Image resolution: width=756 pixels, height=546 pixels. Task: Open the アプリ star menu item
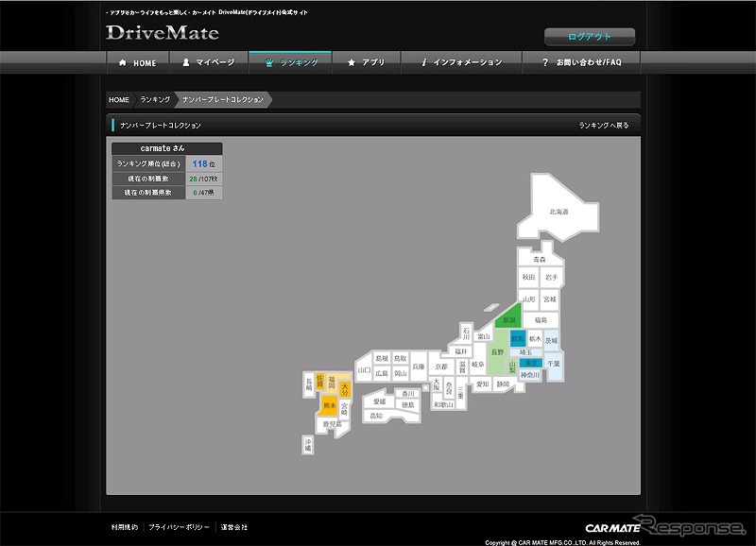[367, 62]
